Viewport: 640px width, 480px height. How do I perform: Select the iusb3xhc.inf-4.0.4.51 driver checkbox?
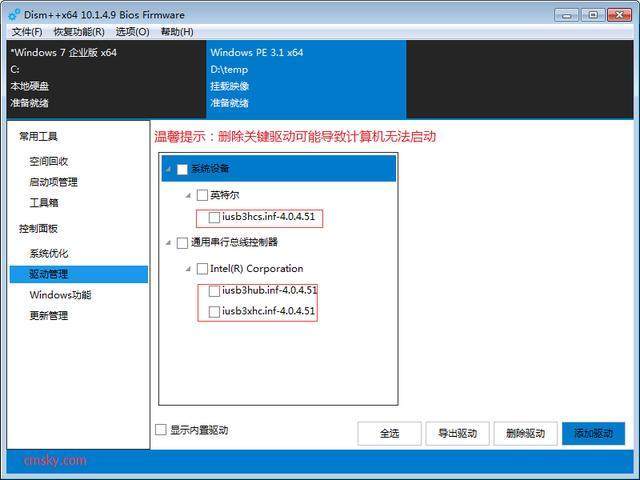215,312
